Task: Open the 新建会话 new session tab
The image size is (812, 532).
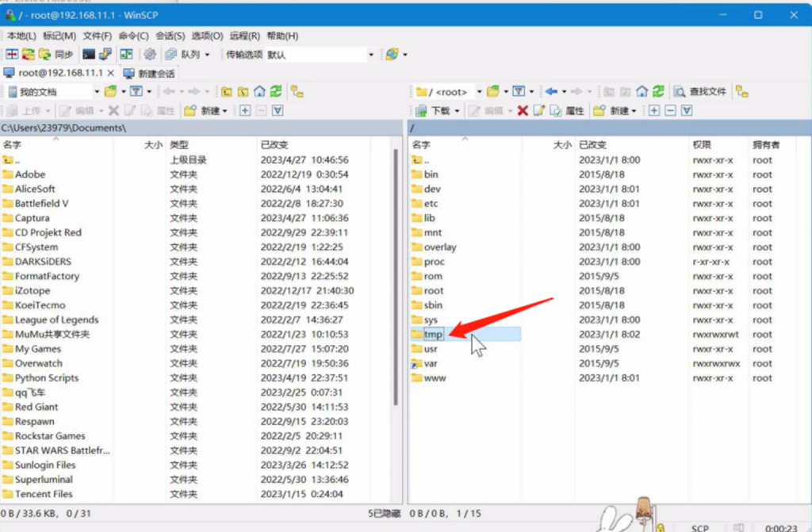Action: click(x=149, y=74)
